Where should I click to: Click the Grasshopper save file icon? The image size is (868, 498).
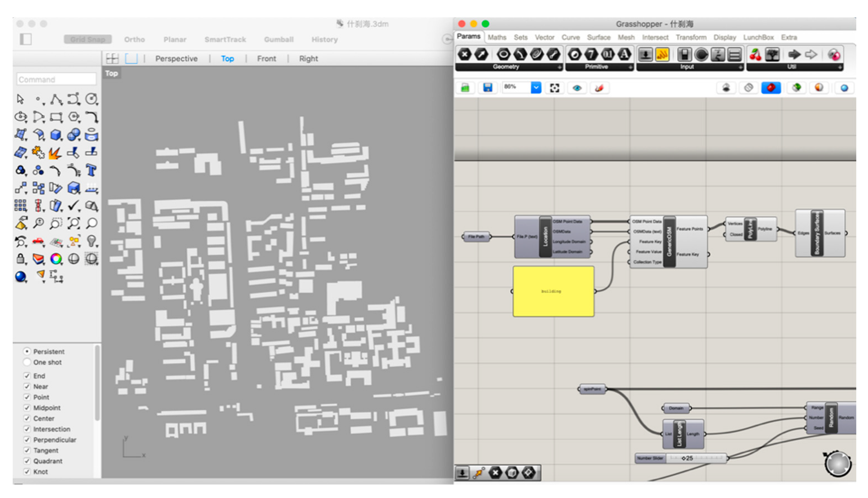click(488, 88)
